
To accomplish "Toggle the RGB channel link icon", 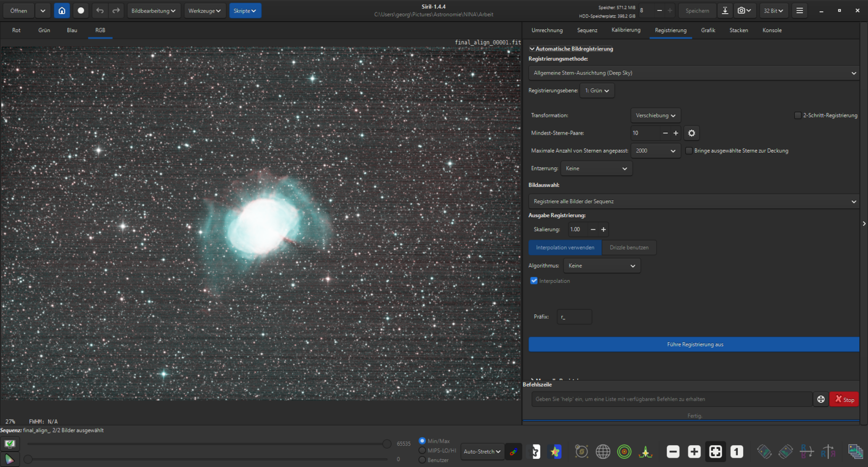I will tap(513, 452).
